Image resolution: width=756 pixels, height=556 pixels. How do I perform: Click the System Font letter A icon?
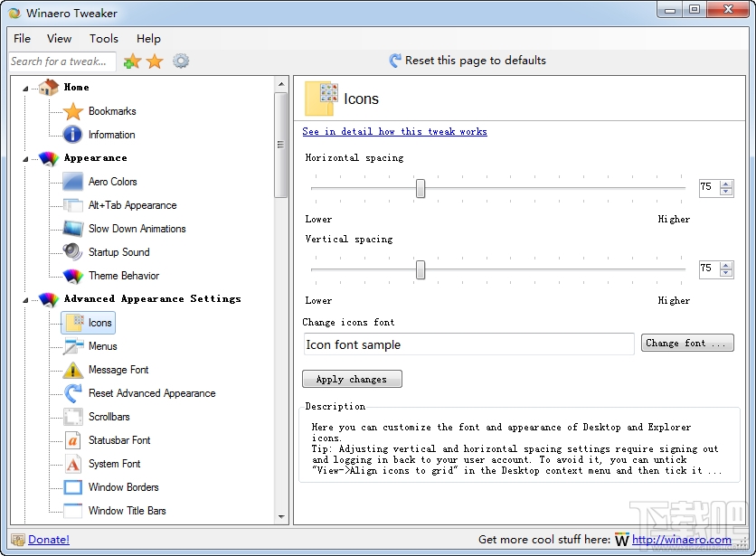[73, 464]
